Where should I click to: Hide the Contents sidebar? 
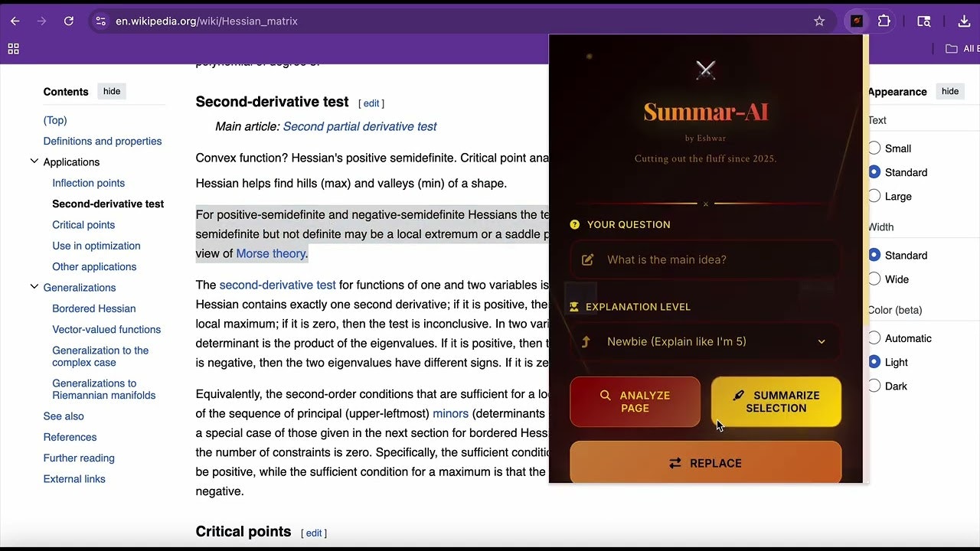pos(112,91)
